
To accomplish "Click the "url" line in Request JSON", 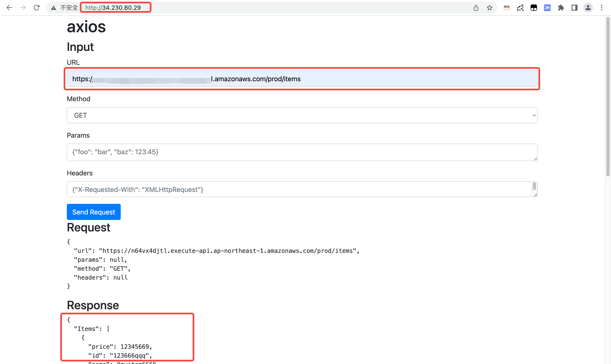I will point(217,251).
